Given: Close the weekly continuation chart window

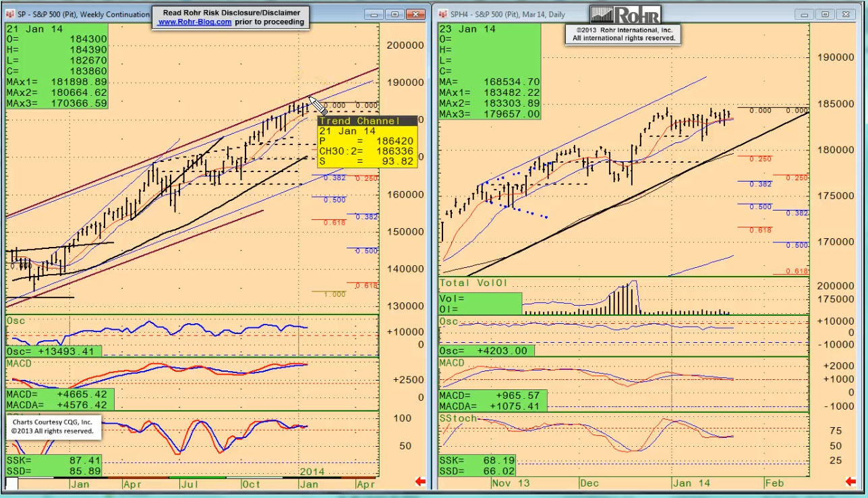Looking at the screenshot, I should 416,14.
